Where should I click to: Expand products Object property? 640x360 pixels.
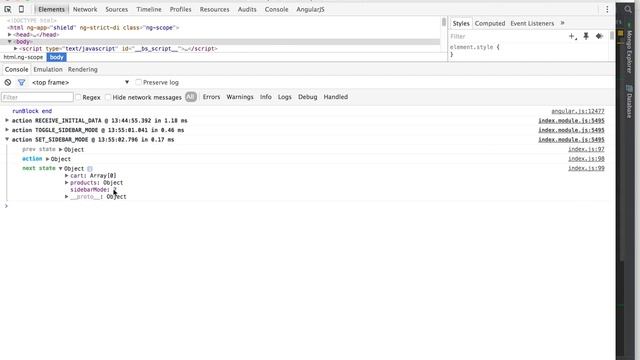(67, 182)
